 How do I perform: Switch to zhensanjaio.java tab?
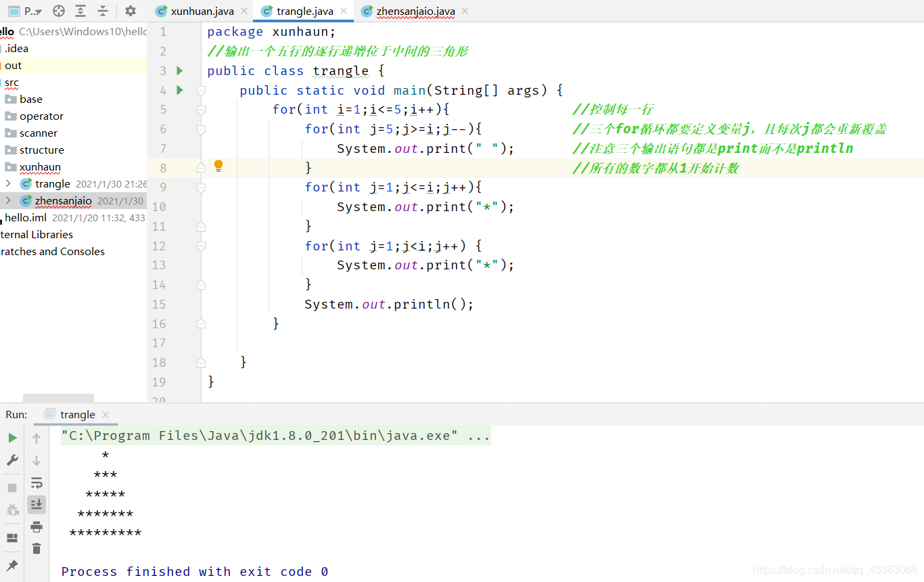(x=416, y=11)
